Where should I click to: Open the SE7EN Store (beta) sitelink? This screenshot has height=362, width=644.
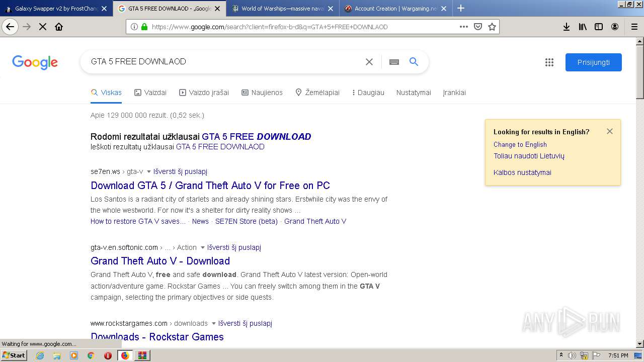pyautogui.click(x=247, y=221)
